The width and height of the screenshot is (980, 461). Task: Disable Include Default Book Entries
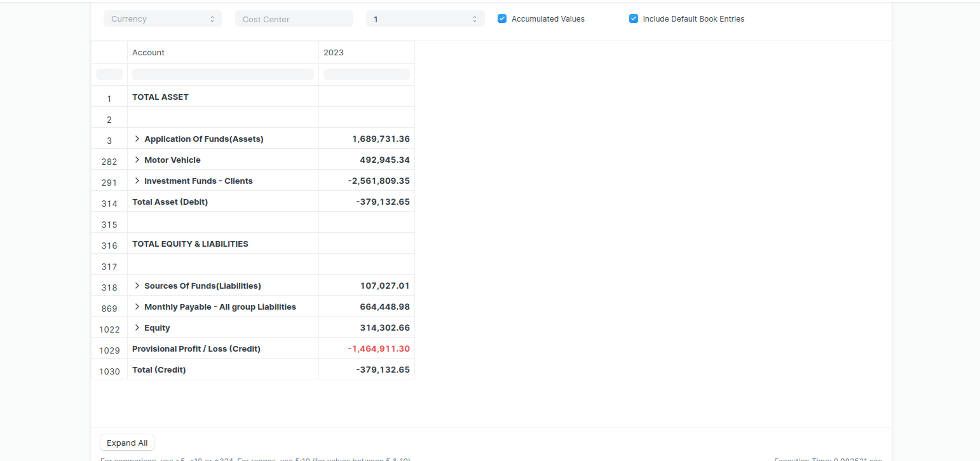pyautogui.click(x=633, y=18)
